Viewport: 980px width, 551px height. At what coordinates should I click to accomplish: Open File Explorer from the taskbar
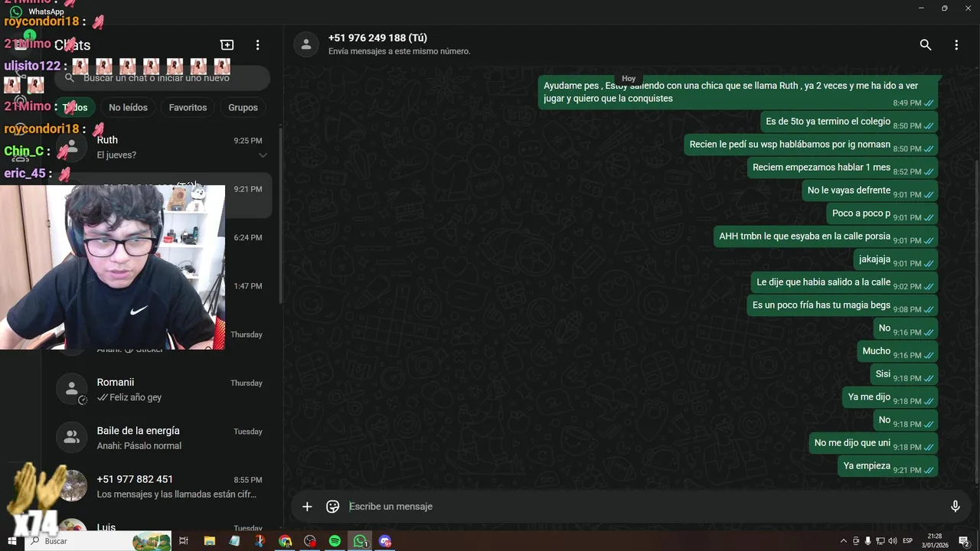pos(210,541)
